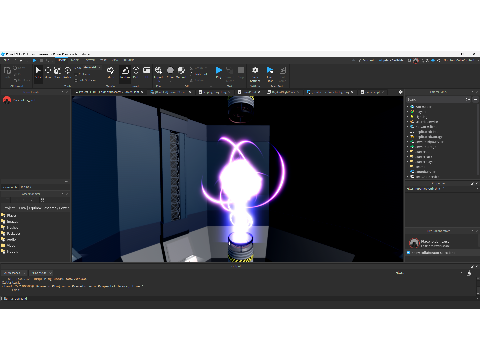
Task: Click the user avatar icon in the title toolbar
Action: pyautogui.click(x=416, y=60)
